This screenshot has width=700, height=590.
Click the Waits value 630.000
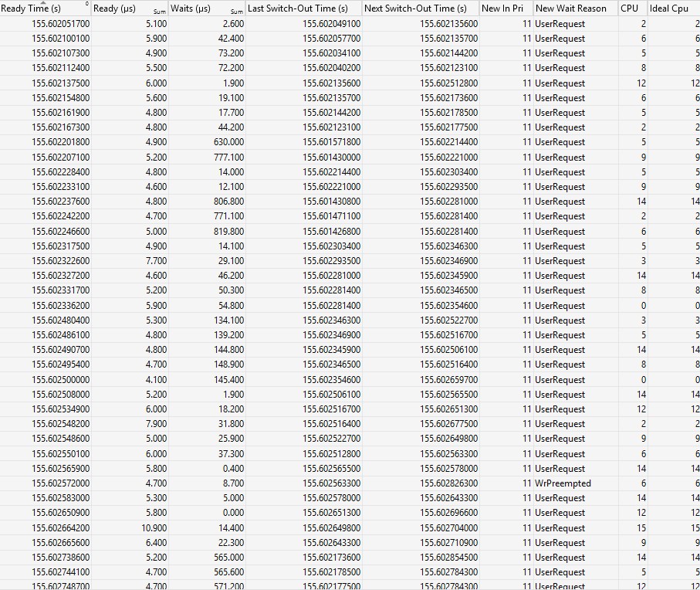click(x=228, y=142)
